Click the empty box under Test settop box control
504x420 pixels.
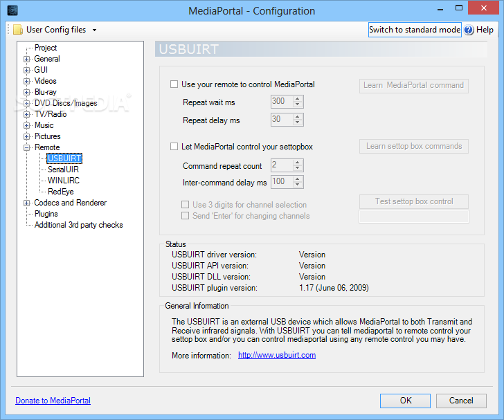click(414, 217)
